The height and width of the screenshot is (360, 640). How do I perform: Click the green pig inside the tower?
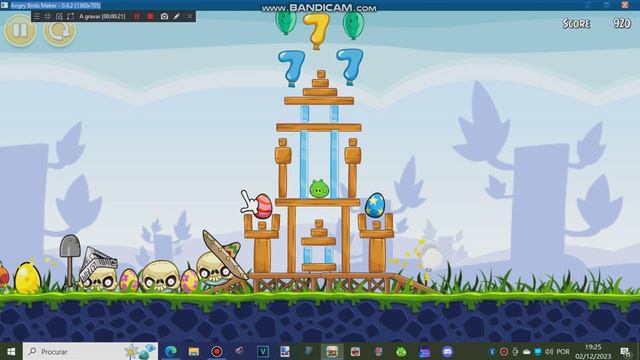pos(319,189)
